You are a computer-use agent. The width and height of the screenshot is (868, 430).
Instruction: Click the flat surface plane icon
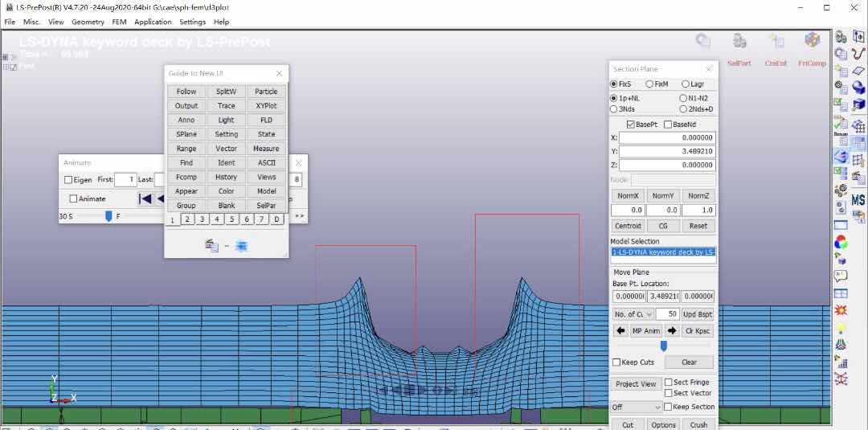pyautogui.click(x=858, y=71)
